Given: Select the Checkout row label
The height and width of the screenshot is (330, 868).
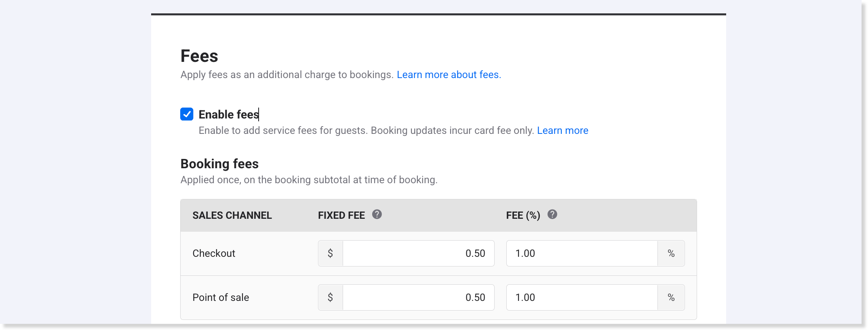Looking at the screenshot, I should 214,254.
